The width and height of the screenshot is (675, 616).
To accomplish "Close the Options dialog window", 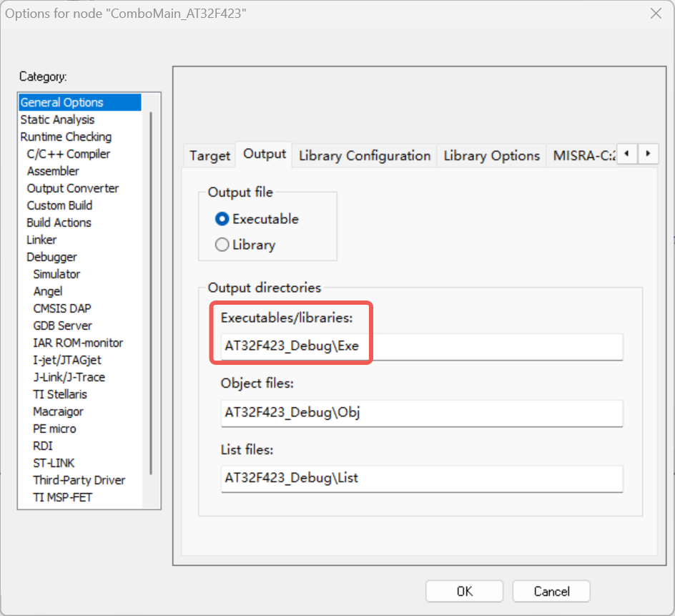I will [655, 14].
